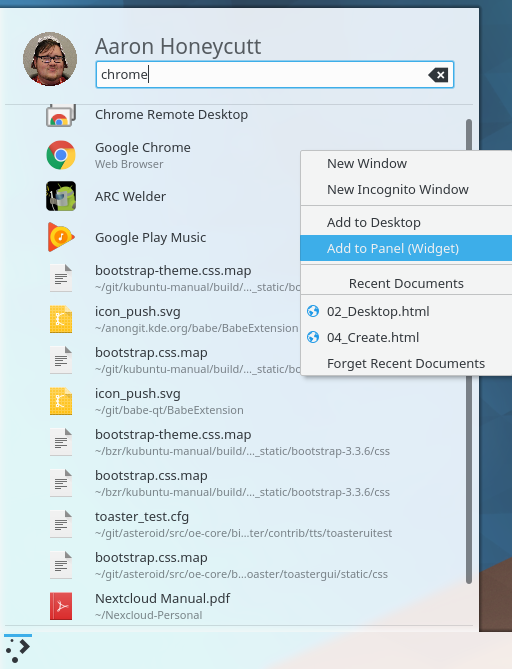Click file icon for git/kubuntu-manual bootstrap-theme.css.map
512x669 pixels.
coord(61,278)
